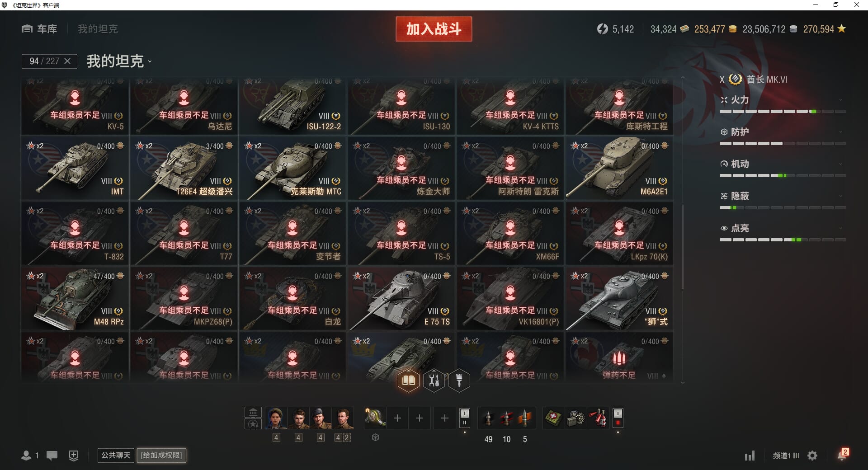The width and height of the screenshot is (868, 470).
Task: Go to the 车库 garage tab
Action: pos(39,29)
